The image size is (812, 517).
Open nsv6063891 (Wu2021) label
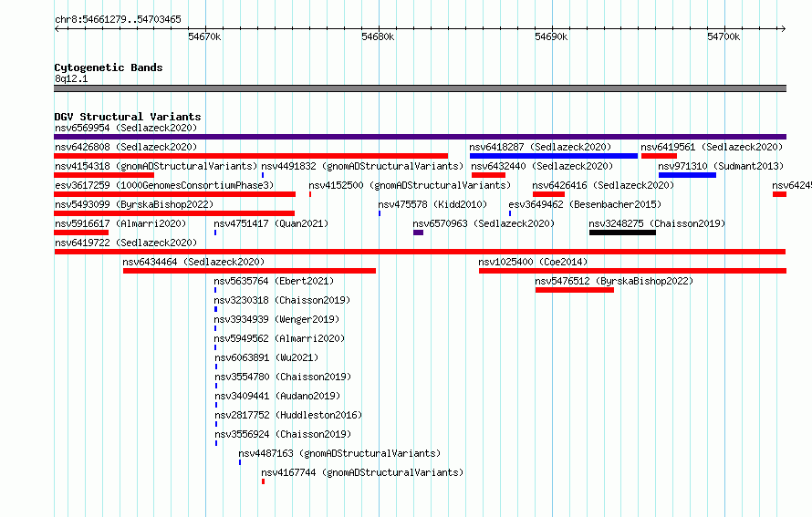coord(266,357)
